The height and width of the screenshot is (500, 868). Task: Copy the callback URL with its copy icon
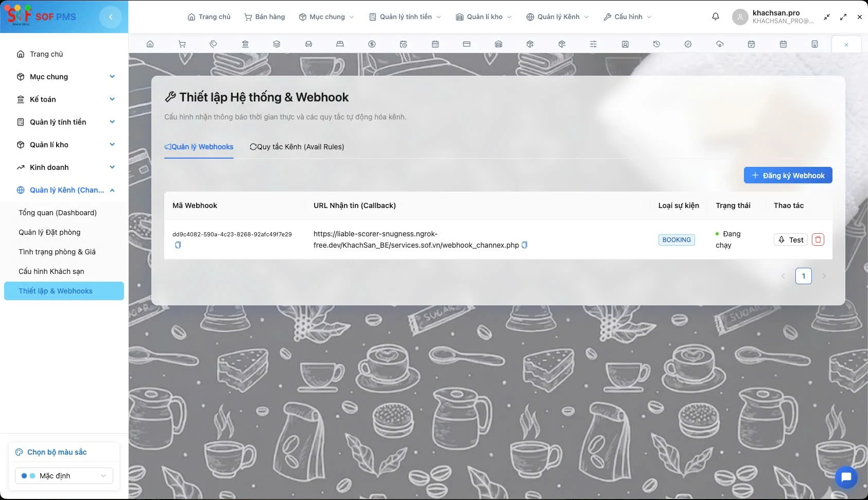[524, 245]
